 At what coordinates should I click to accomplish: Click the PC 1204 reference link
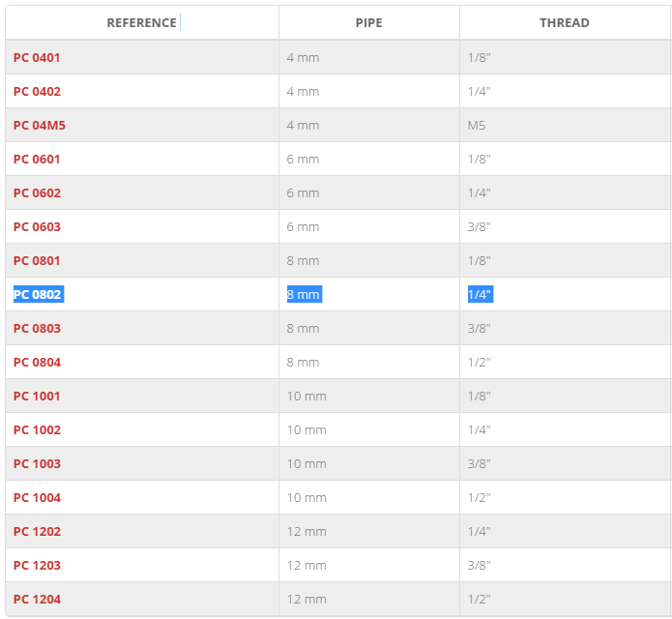point(38,600)
